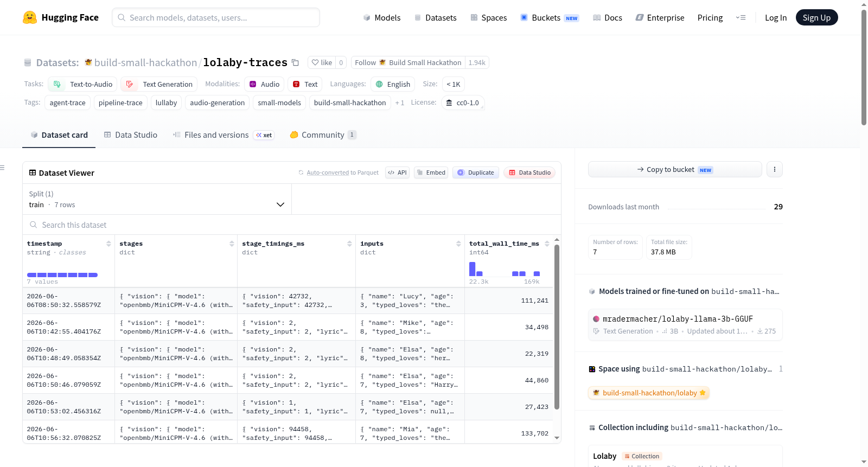Open the Split train dropdown
This screenshot has width=868, height=467.
157,199
